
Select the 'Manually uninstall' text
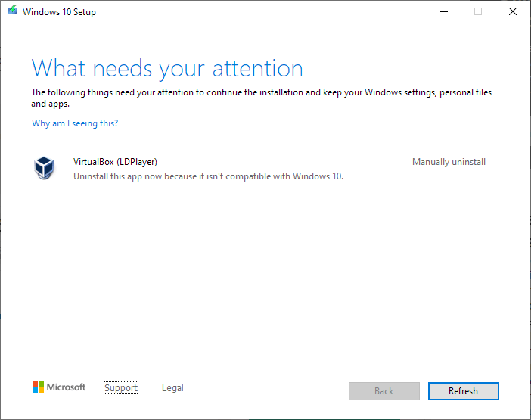coord(449,162)
